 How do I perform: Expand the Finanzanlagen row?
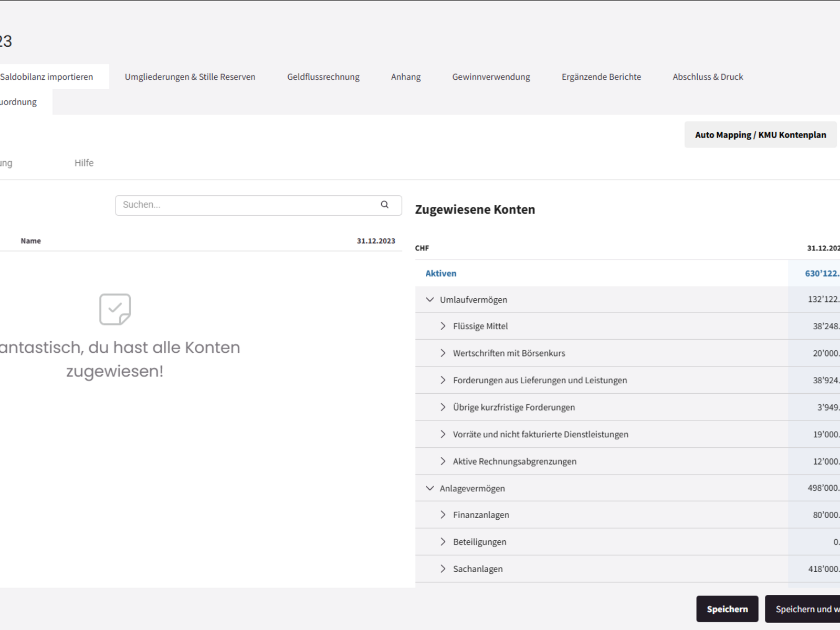point(443,515)
